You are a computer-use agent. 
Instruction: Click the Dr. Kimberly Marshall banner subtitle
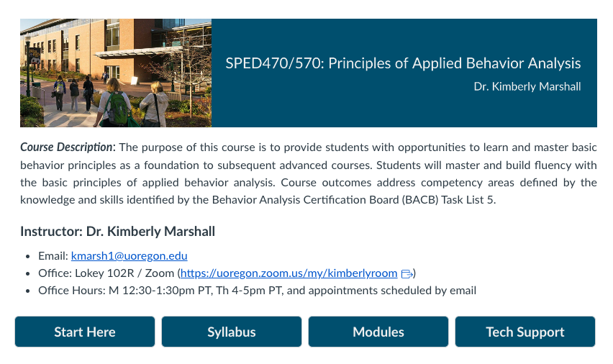coord(527,86)
